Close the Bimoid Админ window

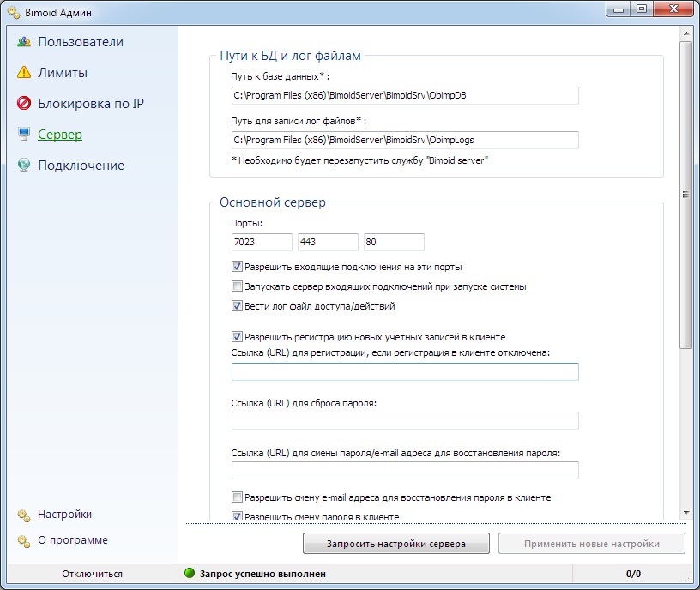pos(673,9)
